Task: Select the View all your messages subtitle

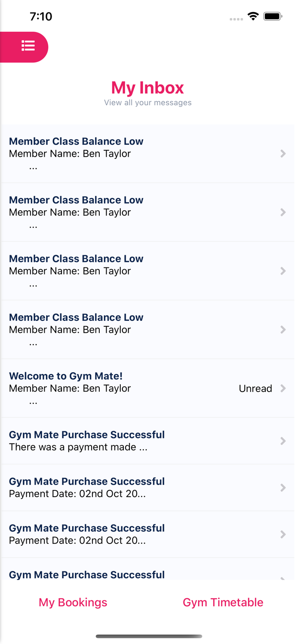Action: coord(147,102)
